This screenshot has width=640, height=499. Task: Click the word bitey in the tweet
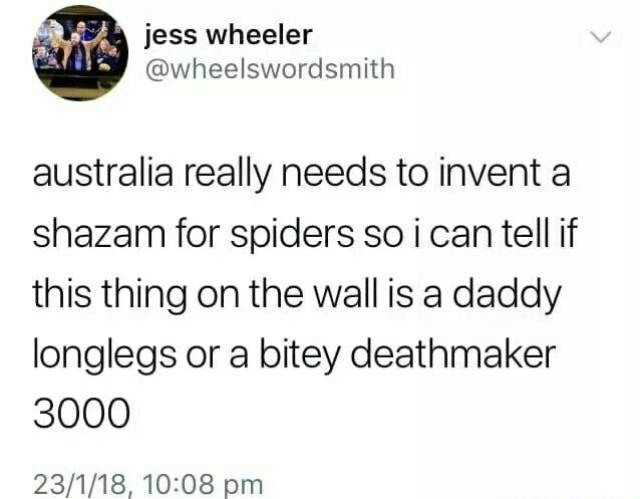pyautogui.click(x=300, y=356)
